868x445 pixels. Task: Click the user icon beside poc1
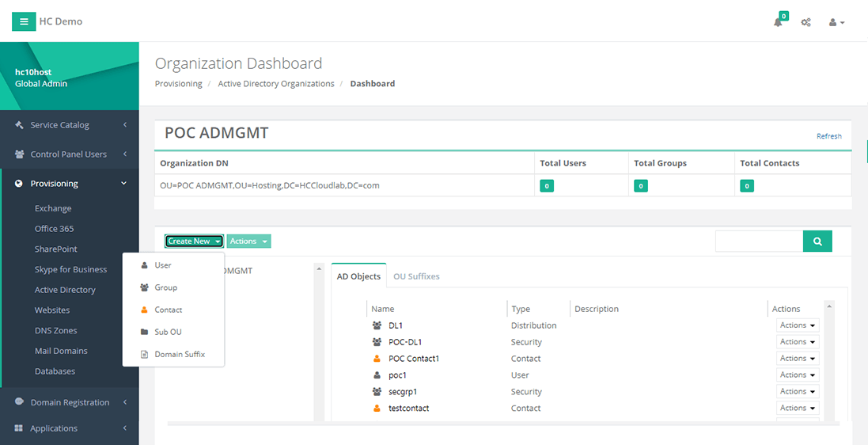[x=377, y=375]
